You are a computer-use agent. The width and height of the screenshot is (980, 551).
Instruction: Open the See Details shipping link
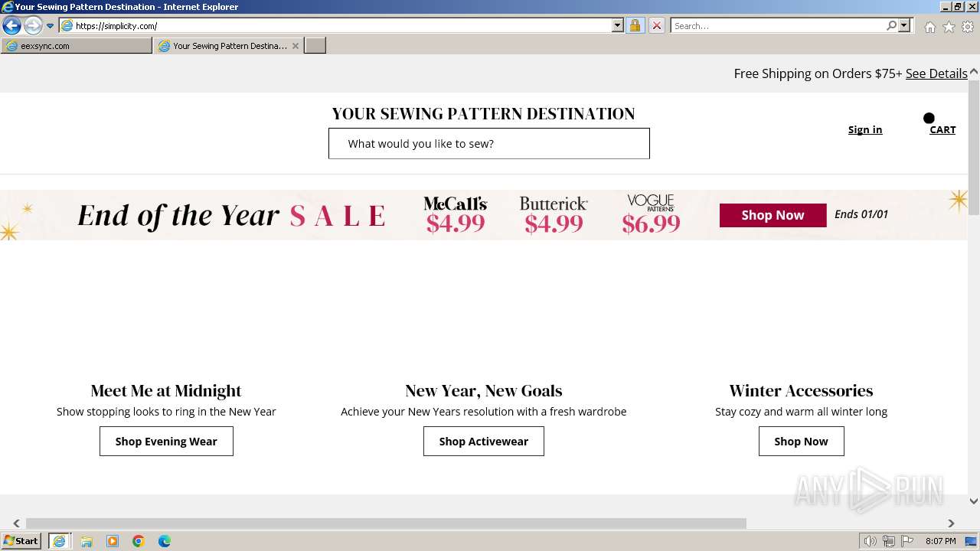click(936, 73)
